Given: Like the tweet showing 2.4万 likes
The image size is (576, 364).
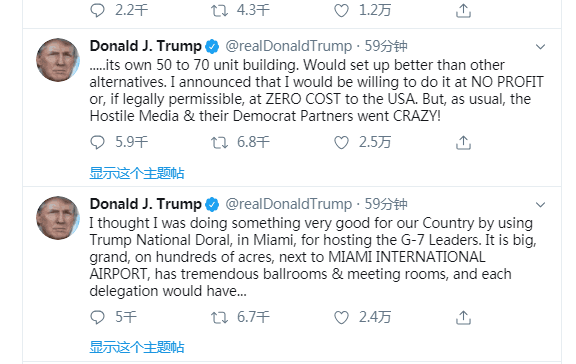Looking at the screenshot, I should coord(341,317).
